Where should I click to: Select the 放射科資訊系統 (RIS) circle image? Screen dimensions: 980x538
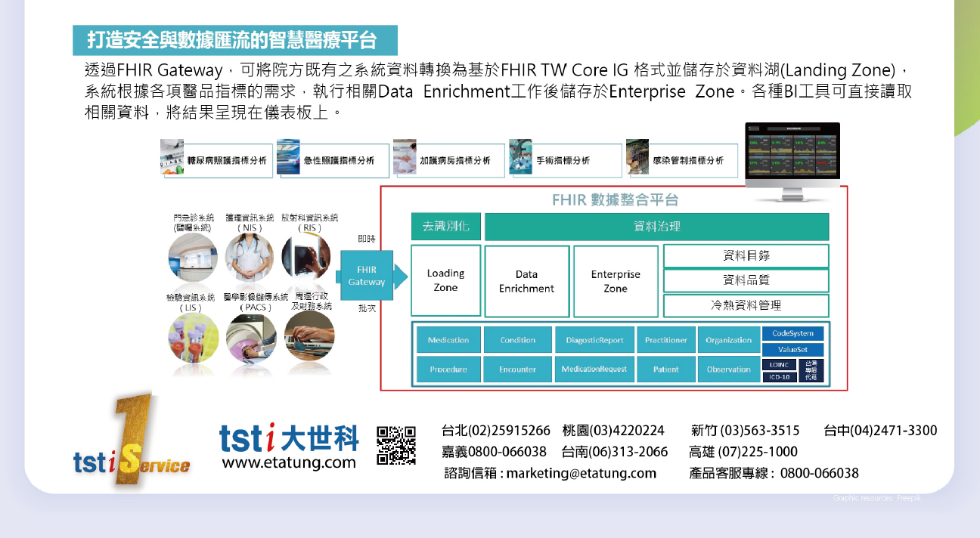[308, 258]
